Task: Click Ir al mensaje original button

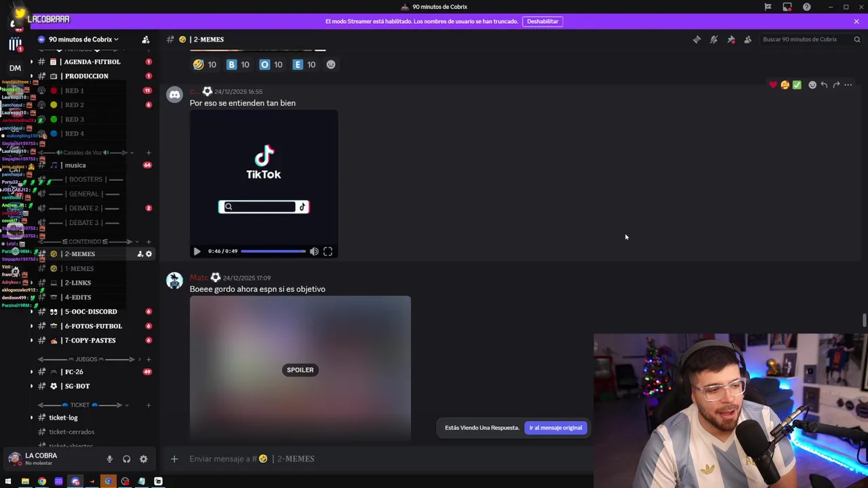Action: click(555, 428)
